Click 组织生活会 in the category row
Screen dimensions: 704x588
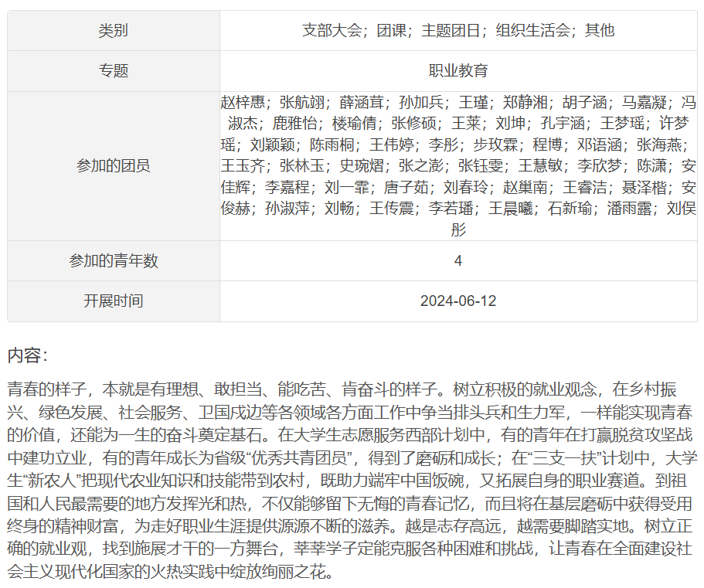pos(532,31)
